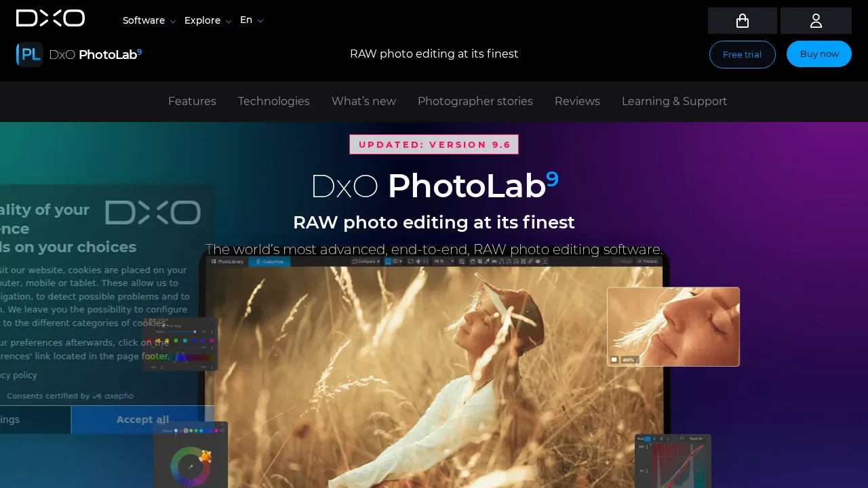Click the Buy now button

818,54
